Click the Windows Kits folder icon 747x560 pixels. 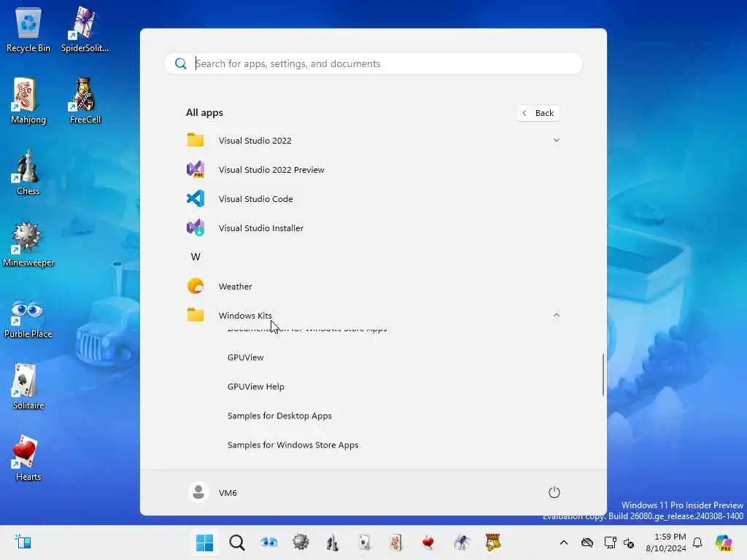click(196, 315)
